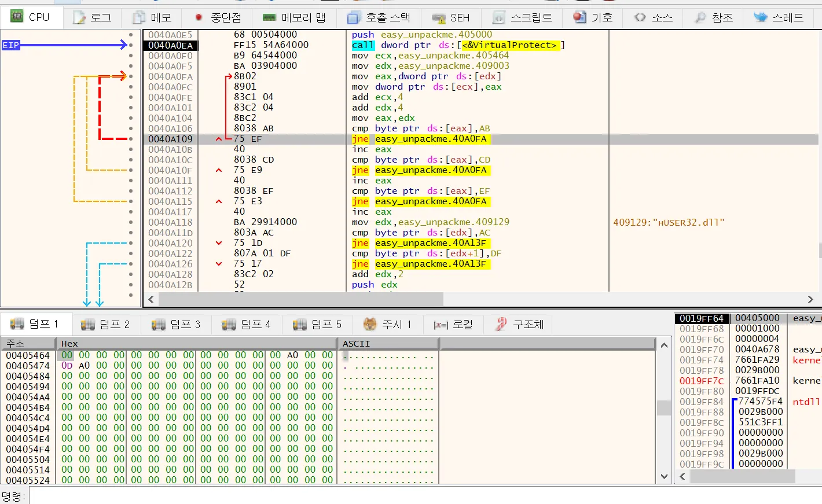Click the dump panel vertical scrollbar thumb
This screenshot has height=504, width=822.
point(664,408)
